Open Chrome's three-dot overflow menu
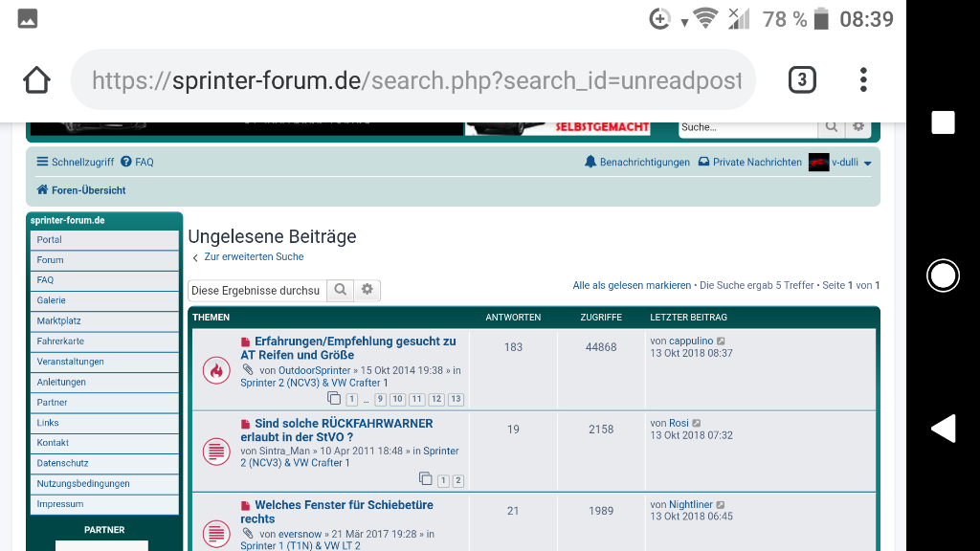The image size is (980, 551). 863,79
